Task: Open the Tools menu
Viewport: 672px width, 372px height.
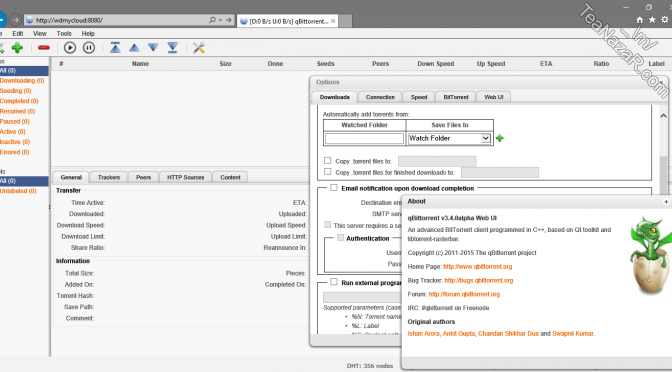Action: [x=64, y=33]
